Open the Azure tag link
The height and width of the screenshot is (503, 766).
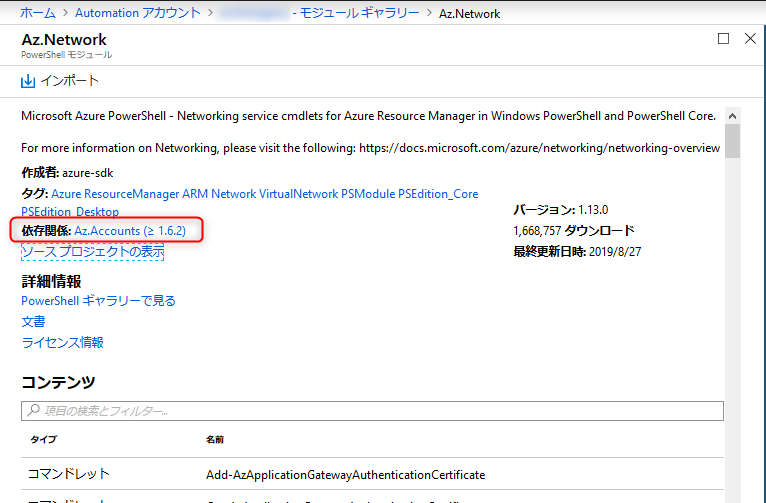pyautogui.click(x=66, y=194)
